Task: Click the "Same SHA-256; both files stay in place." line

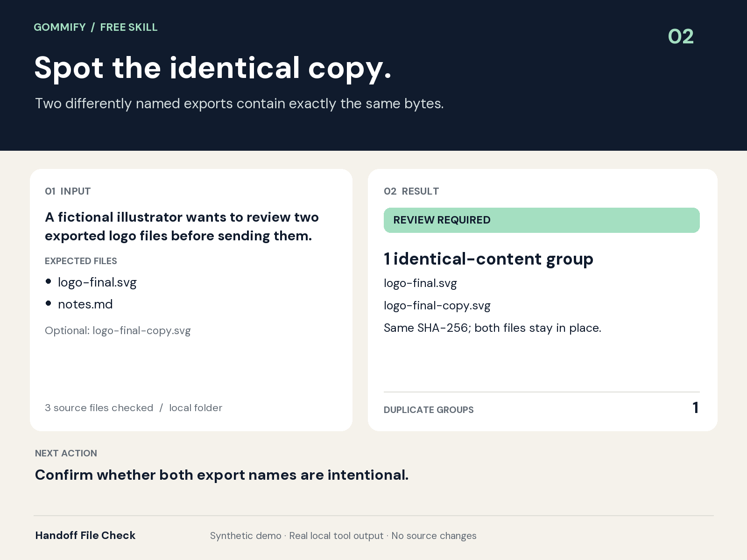Action: pos(493,328)
